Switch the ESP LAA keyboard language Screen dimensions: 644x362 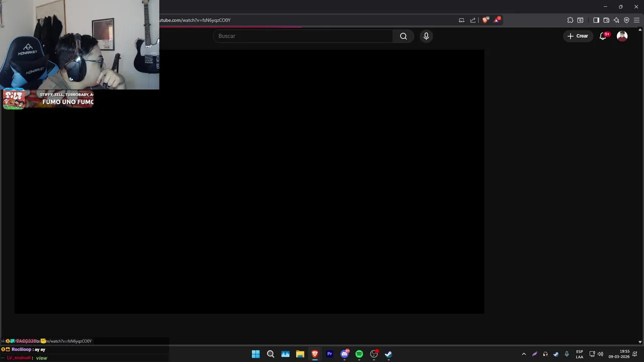tap(580, 354)
